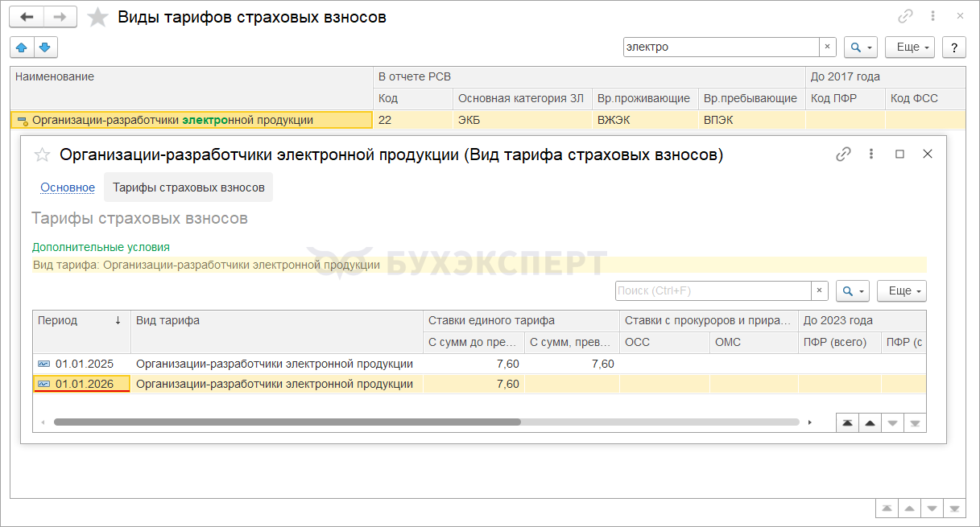Copy link icon in tariff type dialog
980x527 pixels.
[843, 154]
